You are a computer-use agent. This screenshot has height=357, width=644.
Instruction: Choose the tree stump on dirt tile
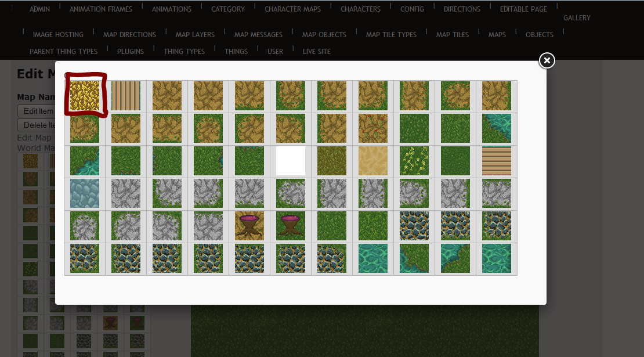click(x=249, y=226)
